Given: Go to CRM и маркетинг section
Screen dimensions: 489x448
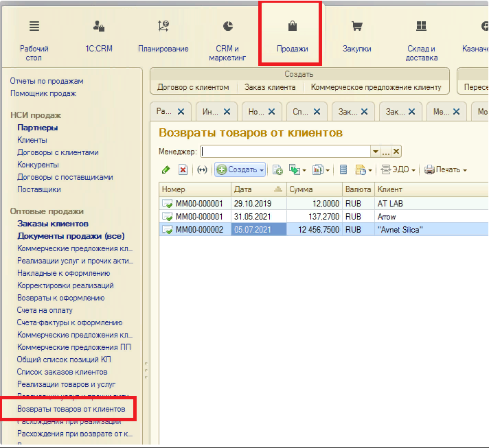Looking at the screenshot, I should (227, 38).
